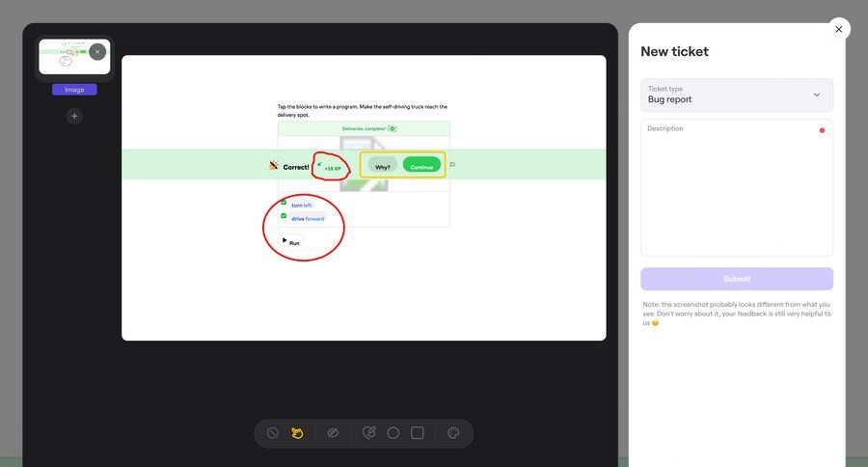This screenshot has width=868, height=467.
Task: Remove the screenshot thumbnail using its X
Action: tap(97, 52)
